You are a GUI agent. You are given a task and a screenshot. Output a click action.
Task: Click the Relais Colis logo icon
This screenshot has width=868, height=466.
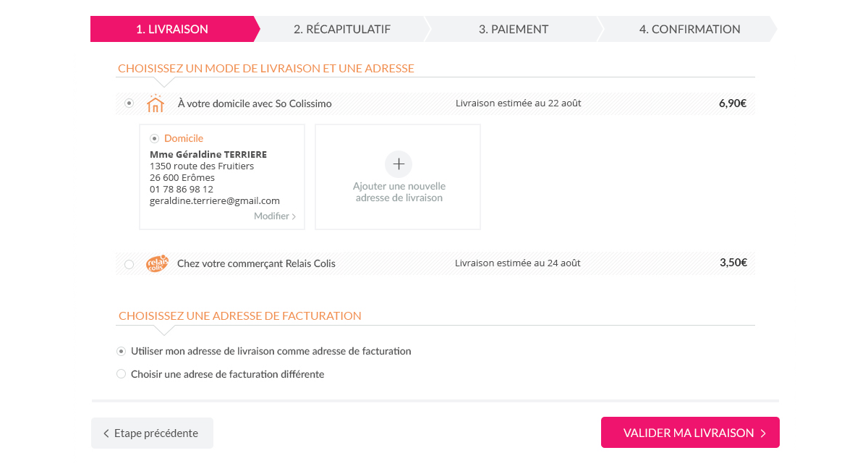[x=157, y=263]
